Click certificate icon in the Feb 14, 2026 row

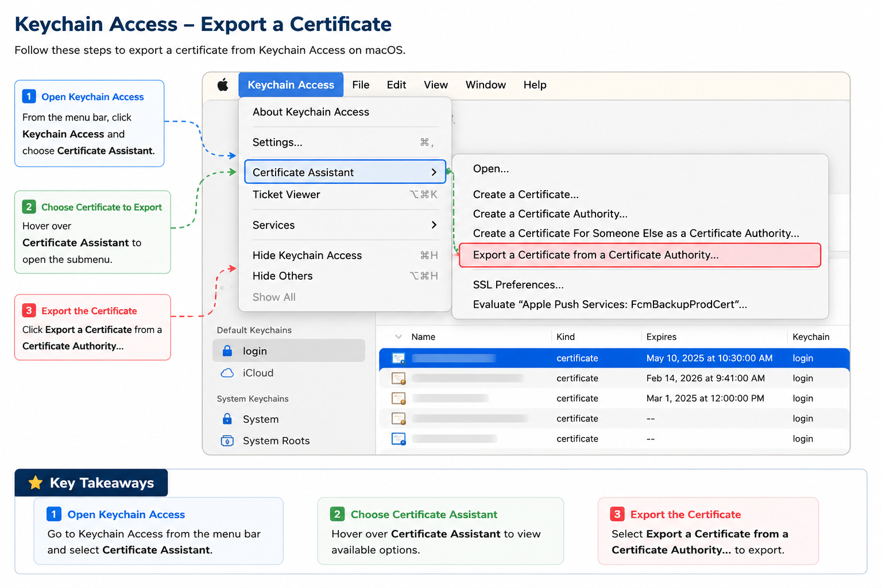click(399, 378)
